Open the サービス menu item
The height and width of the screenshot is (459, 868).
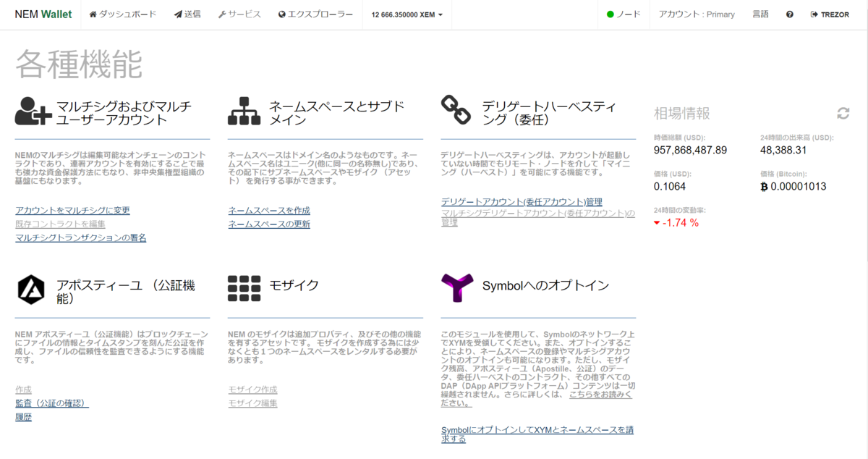tap(239, 14)
